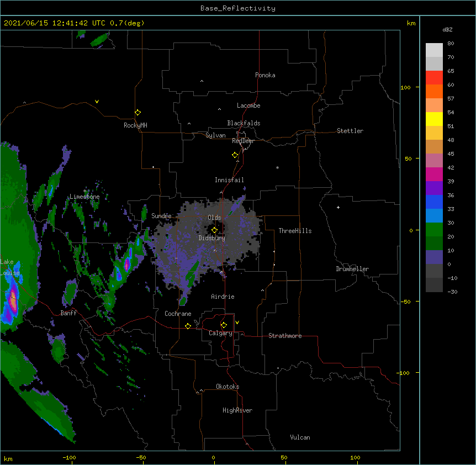Click the 100 tick on vertical axis
This screenshot has height=465, width=476.
point(405,87)
